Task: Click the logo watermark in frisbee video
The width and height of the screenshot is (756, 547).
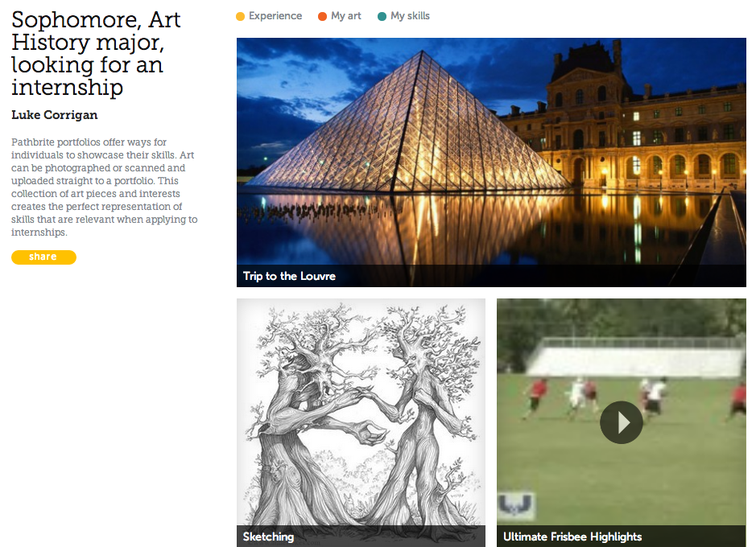Action: 516,506
